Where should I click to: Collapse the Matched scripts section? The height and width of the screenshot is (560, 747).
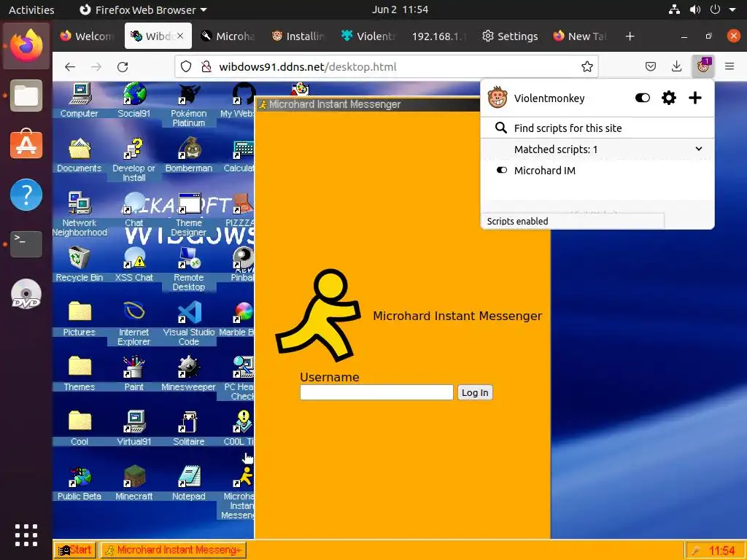(698, 149)
